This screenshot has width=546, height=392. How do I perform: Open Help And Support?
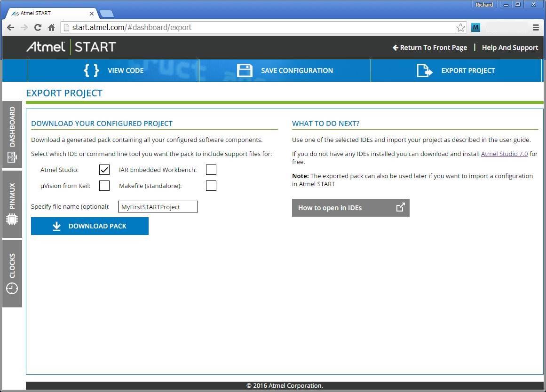point(510,47)
